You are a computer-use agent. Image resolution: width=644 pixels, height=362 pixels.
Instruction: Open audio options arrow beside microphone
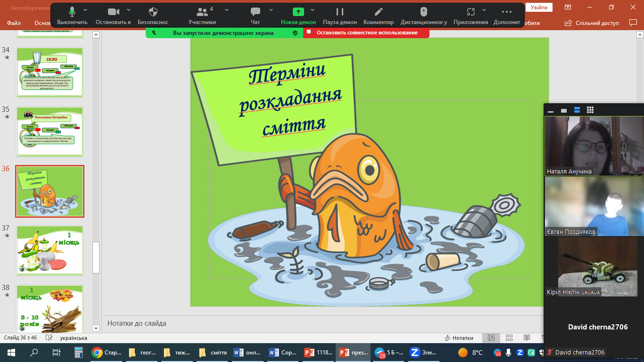[x=85, y=10]
